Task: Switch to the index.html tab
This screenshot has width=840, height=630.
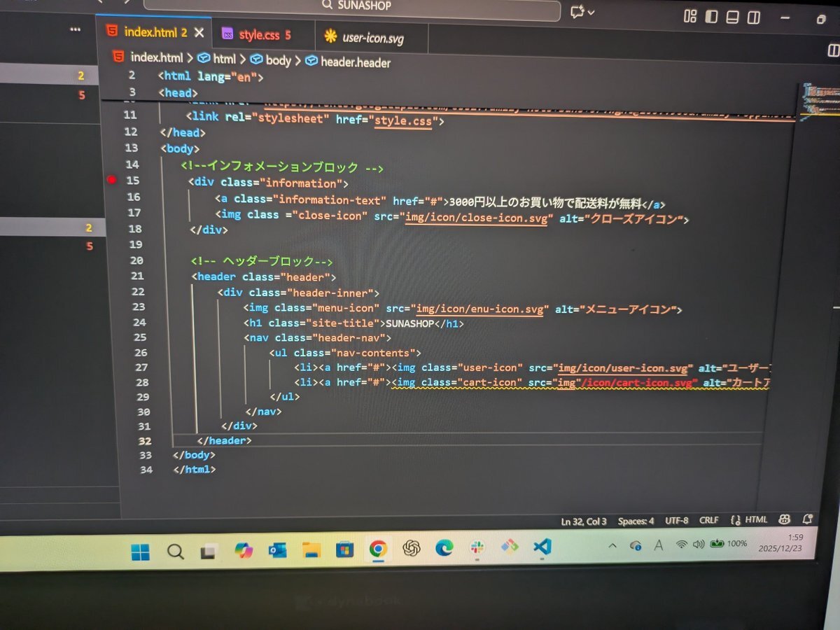Action: pyautogui.click(x=154, y=32)
